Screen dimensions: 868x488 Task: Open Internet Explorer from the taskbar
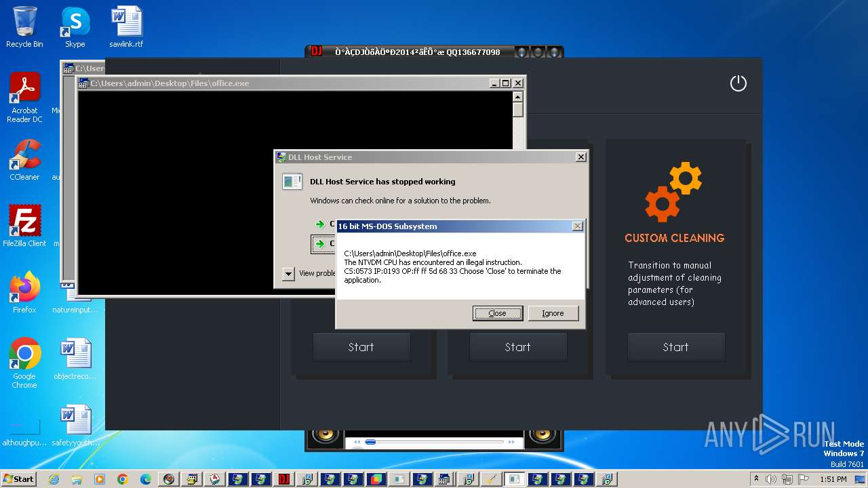tap(54, 479)
